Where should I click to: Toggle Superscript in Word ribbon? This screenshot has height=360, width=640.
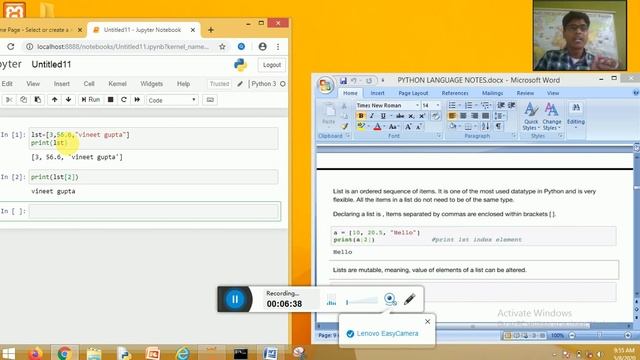[422, 116]
